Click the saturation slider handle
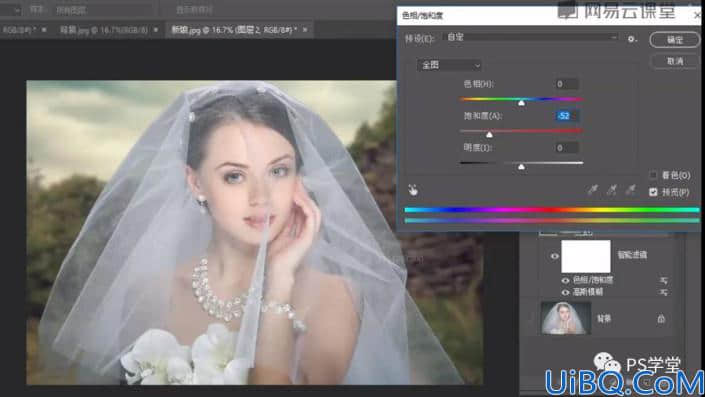 tap(490, 134)
